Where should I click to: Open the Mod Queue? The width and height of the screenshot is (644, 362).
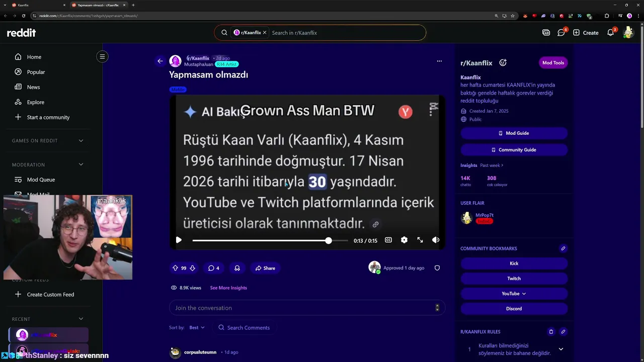(41, 179)
